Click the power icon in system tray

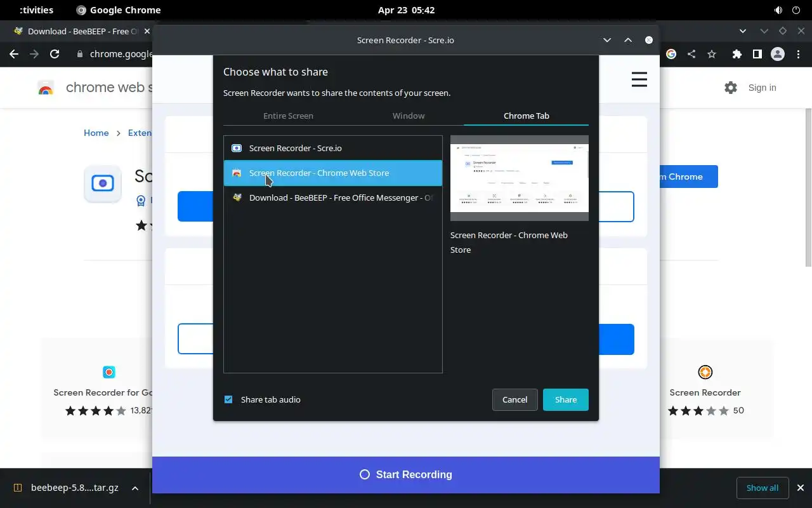[796, 10]
